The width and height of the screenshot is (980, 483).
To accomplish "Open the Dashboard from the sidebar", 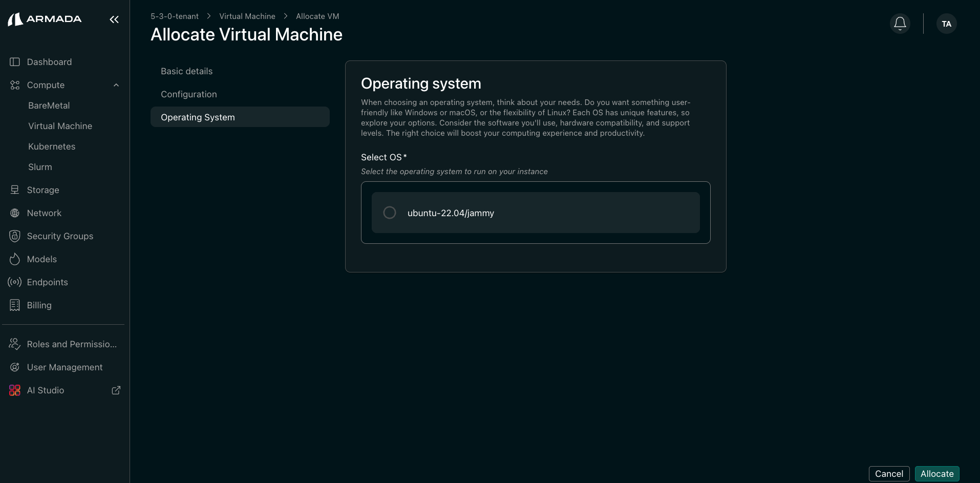I will pyautogui.click(x=49, y=62).
